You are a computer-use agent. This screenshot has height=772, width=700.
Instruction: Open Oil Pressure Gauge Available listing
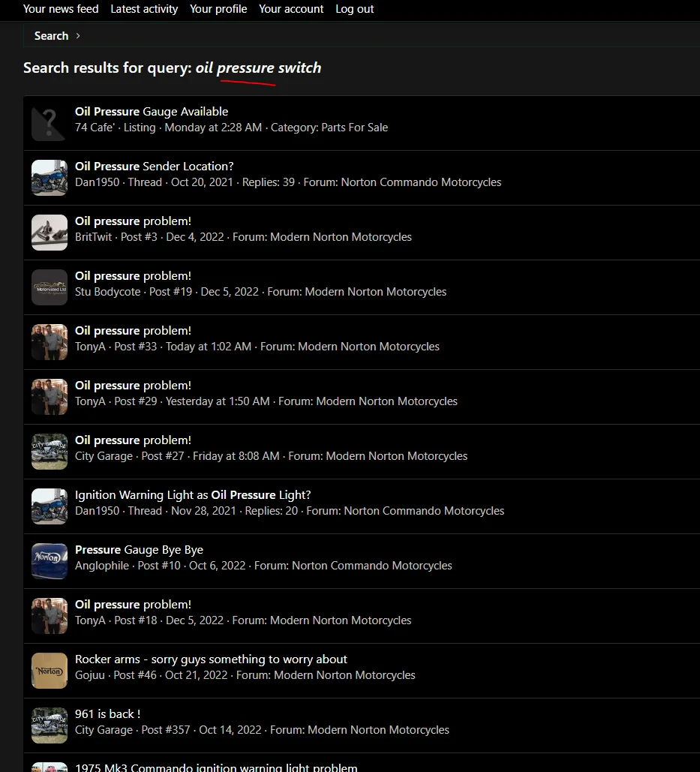(x=152, y=112)
